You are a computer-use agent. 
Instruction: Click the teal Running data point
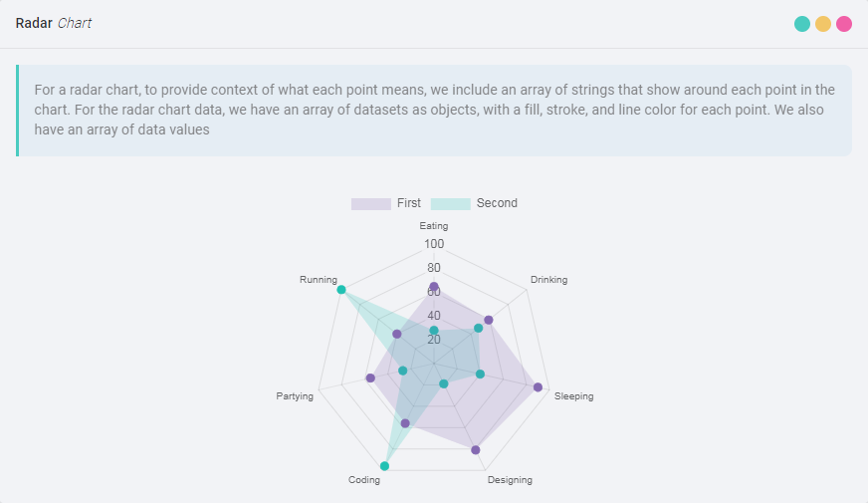pos(341,290)
